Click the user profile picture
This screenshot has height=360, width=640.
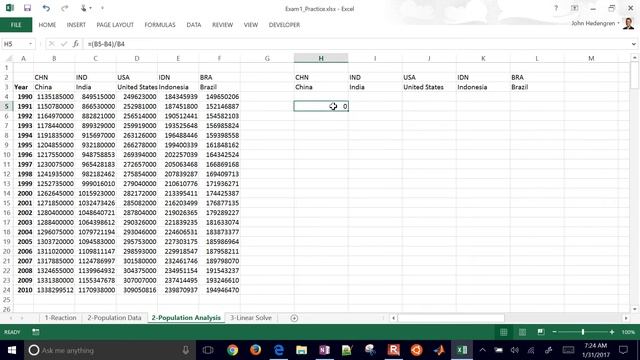pyautogui.click(x=629, y=23)
